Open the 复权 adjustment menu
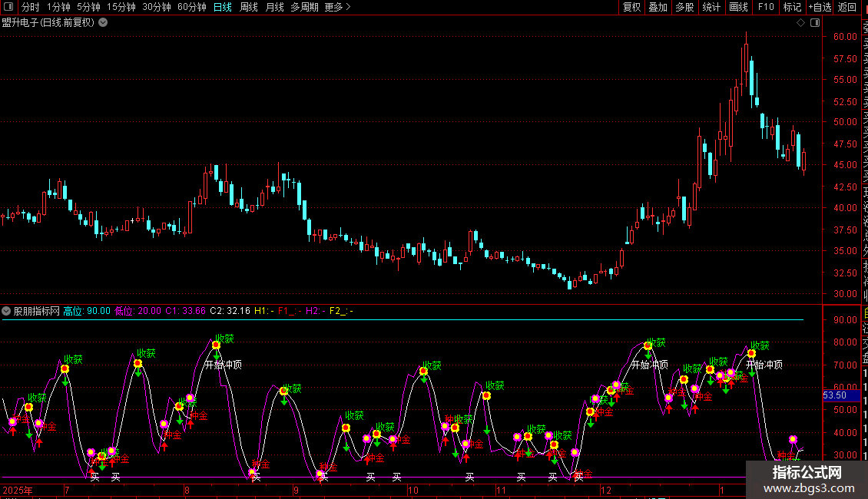The width and height of the screenshot is (868, 499). 631,8
